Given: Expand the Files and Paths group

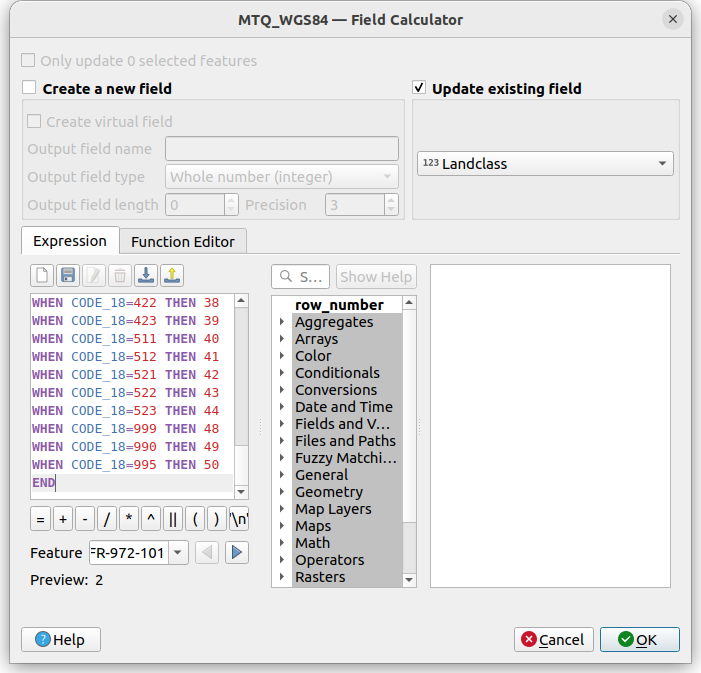Looking at the screenshot, I should 282,440.
